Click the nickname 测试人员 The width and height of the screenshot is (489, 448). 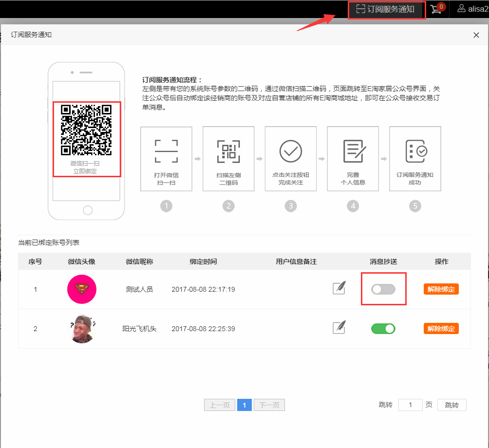coord(139,289)
